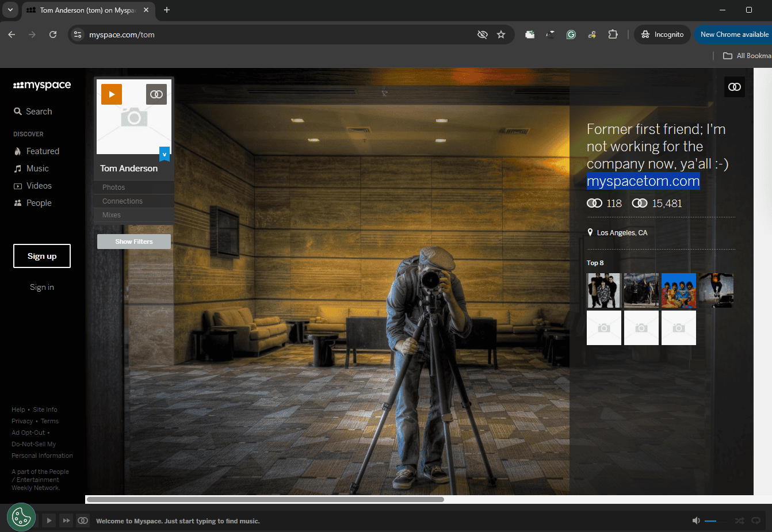772x532 pixels.
Task: Click the Sign up button
Action: click(42, 256)
